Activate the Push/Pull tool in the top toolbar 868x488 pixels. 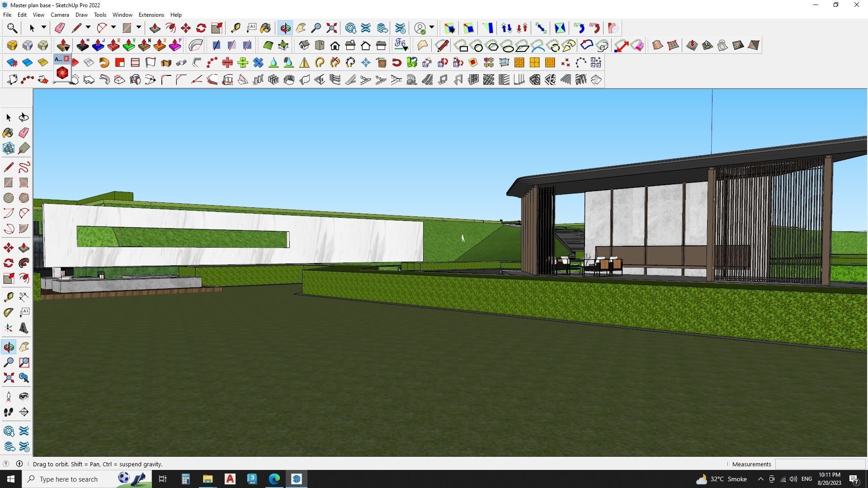pos(155,28)
